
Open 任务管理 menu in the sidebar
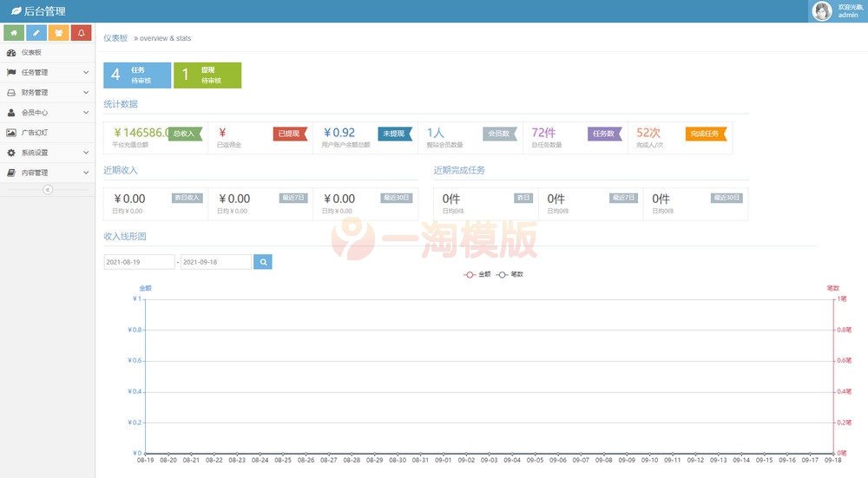point(48,73)
